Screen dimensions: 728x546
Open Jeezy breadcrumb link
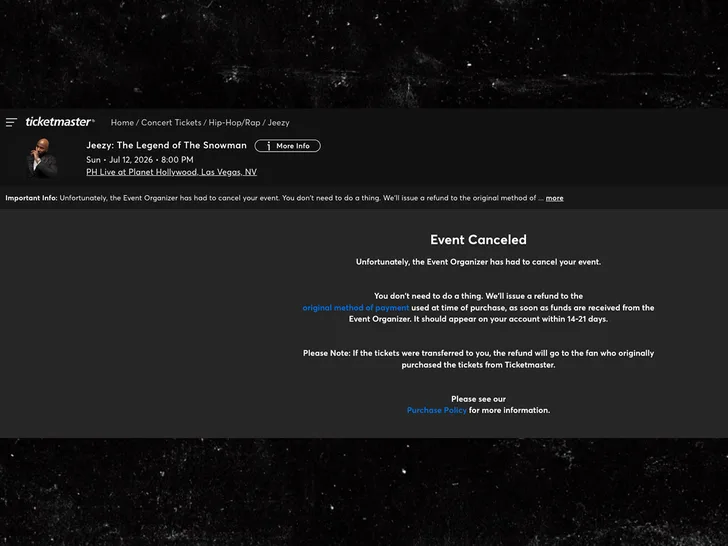pos(279,123)
